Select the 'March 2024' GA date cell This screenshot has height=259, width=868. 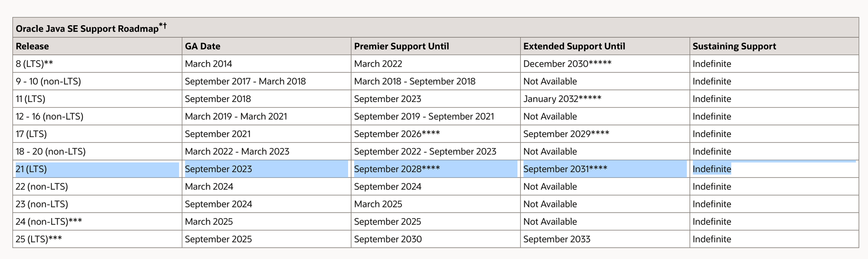(266, 187)
